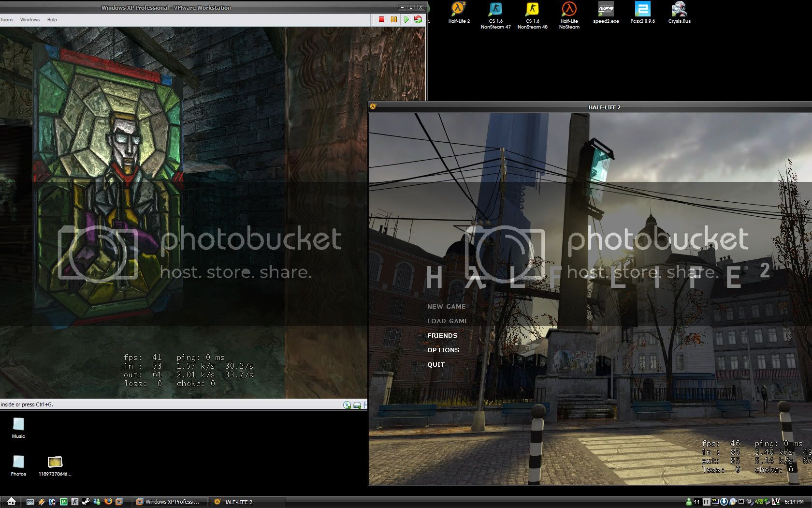
Task: Open the Pcsx2 0.9.6 emulator shortcut
Action: 642,11
